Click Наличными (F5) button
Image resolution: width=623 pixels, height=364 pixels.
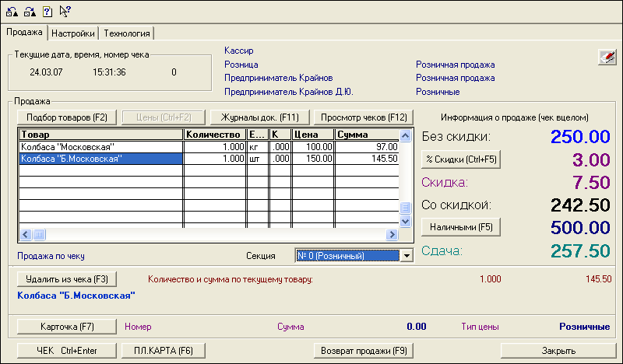[x=461, y=227]
